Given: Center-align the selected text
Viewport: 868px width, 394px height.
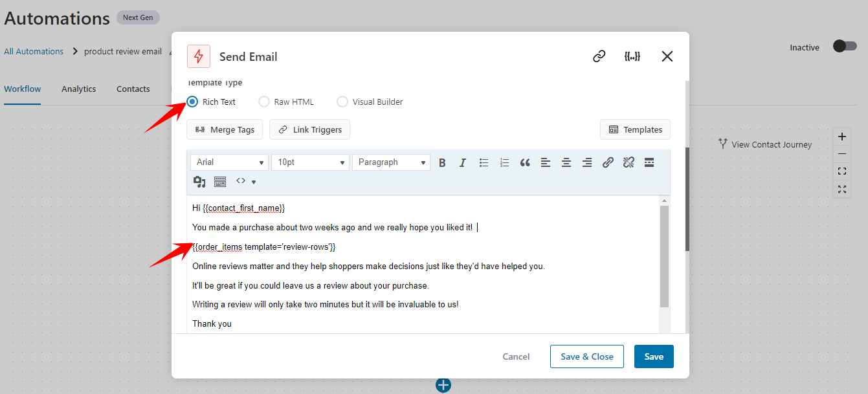Looking at the screenshot, I should click(566, 162).
